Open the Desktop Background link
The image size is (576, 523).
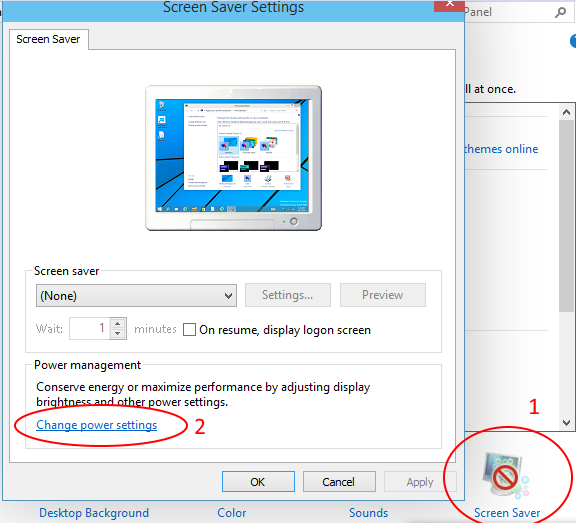point(94,513)
